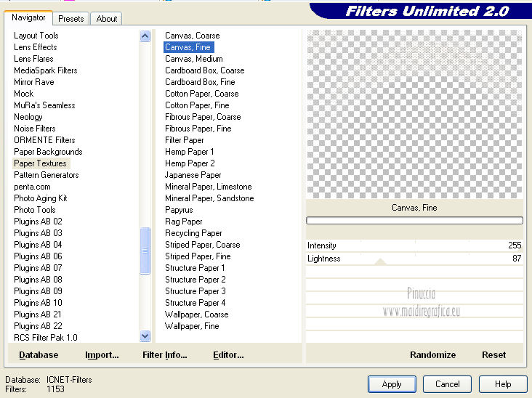Select ORMENTE Filters category

(x=44, y=140)
